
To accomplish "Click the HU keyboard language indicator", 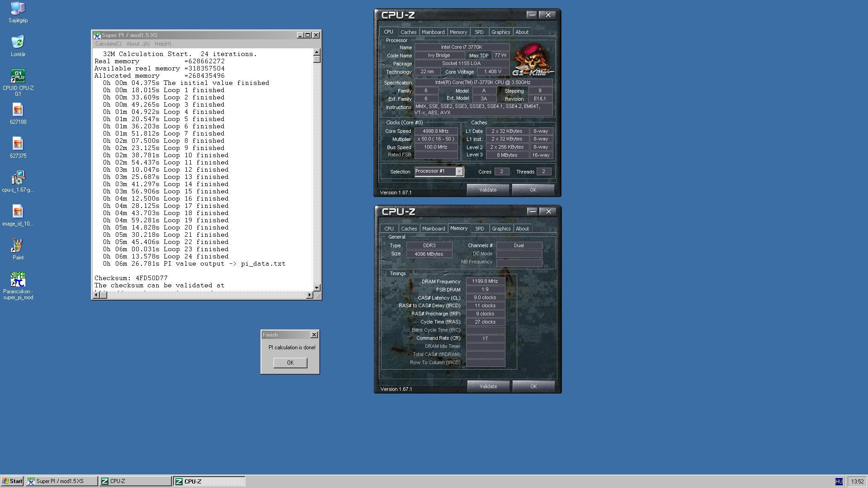I will (839, 482).
